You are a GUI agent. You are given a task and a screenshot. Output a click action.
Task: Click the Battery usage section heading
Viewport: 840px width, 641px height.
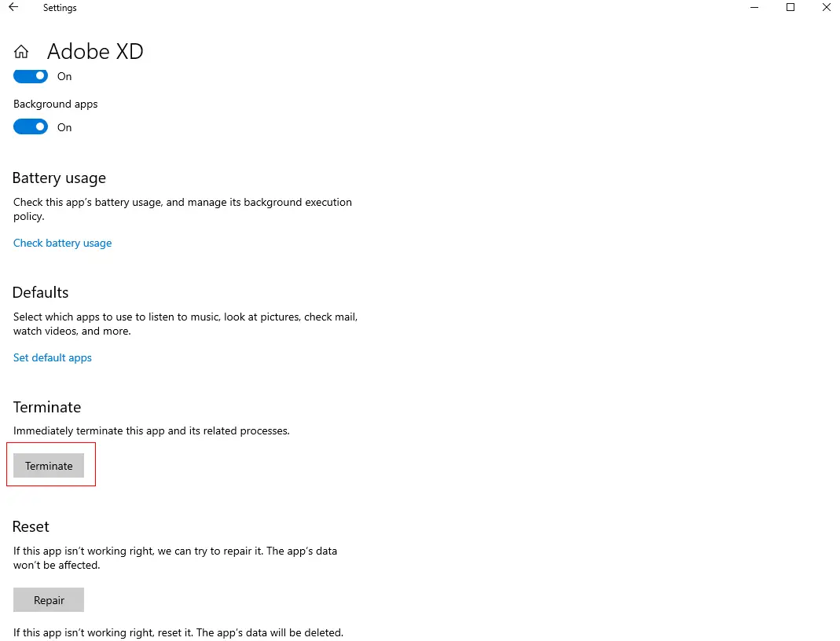tap(59, 178)
